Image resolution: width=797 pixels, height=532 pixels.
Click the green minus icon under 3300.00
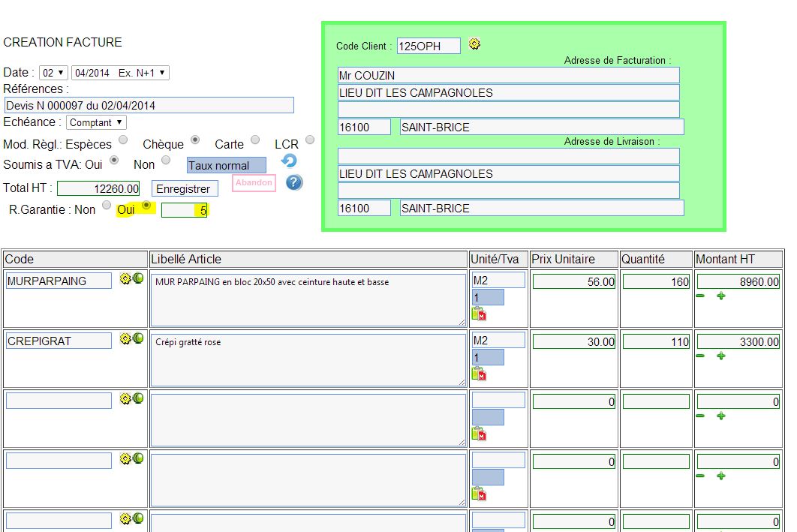700,356
